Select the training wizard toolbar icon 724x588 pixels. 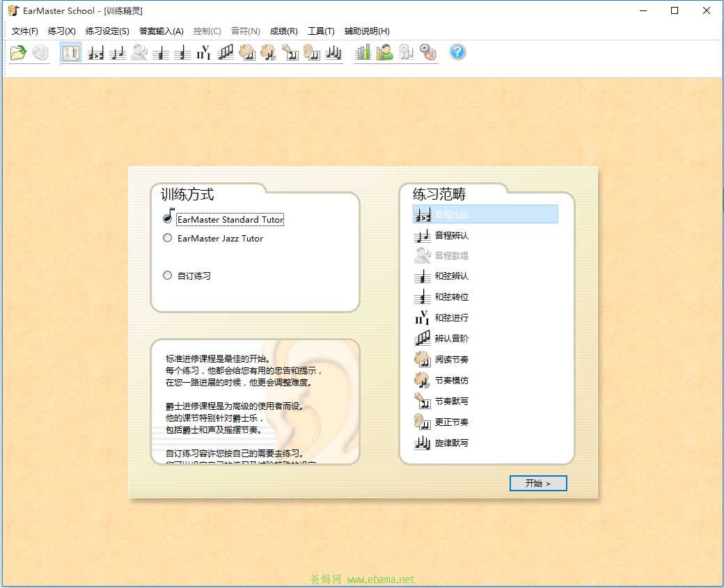coord(70,53)
